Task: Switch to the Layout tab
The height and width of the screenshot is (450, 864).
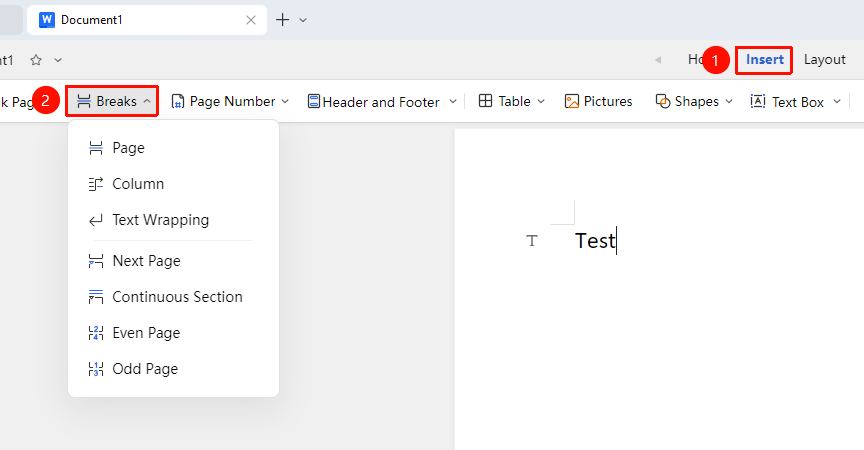Action: (824, 59)
